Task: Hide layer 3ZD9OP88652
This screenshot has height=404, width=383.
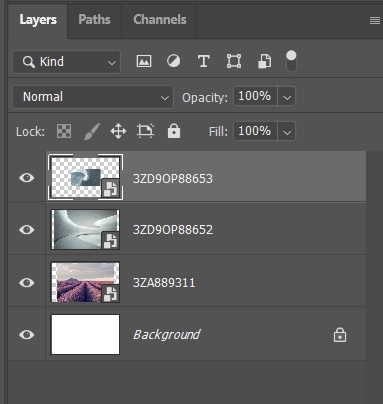Action: pyautogui.click(x=27, y=230)
